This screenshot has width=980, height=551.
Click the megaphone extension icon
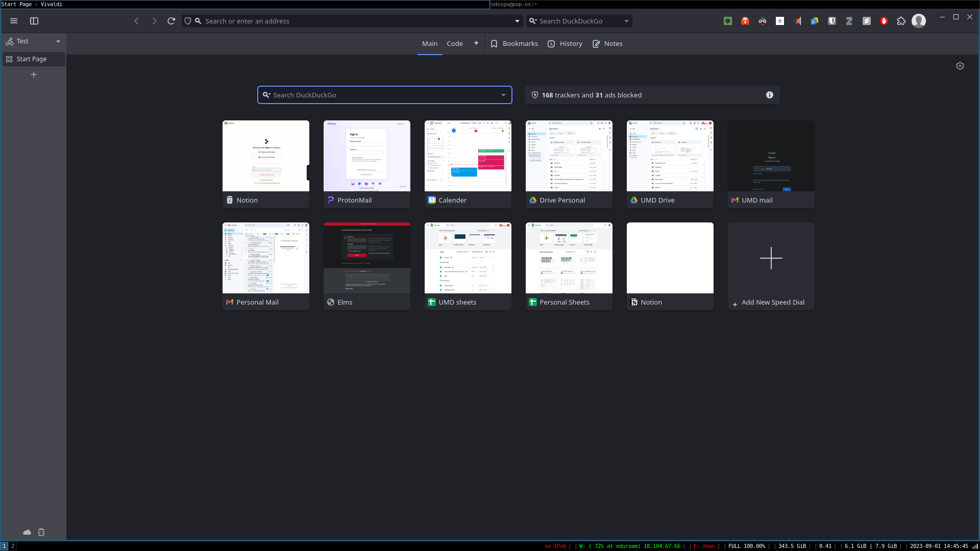(x=797, y=21)
